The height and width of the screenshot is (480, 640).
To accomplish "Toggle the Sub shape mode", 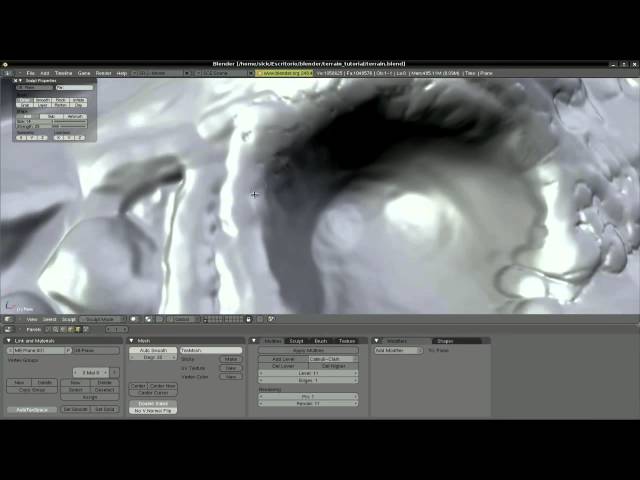I will click(51, 116).
